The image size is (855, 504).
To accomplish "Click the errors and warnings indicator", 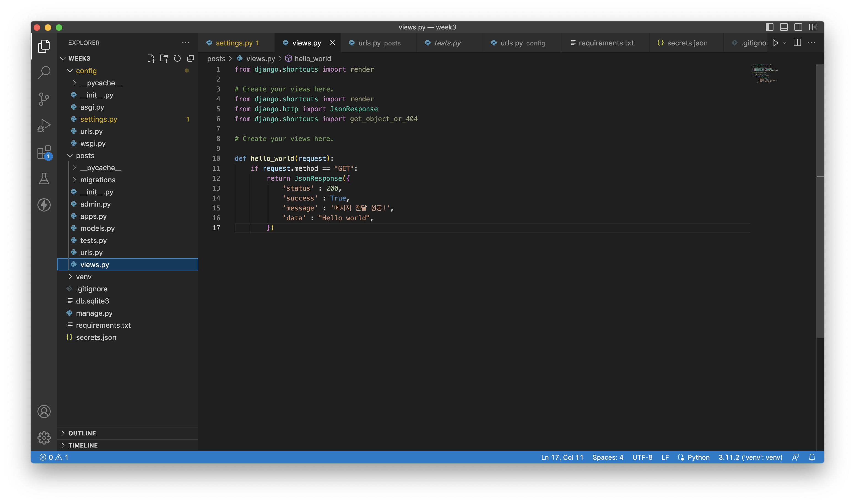I will pos(54,457).
